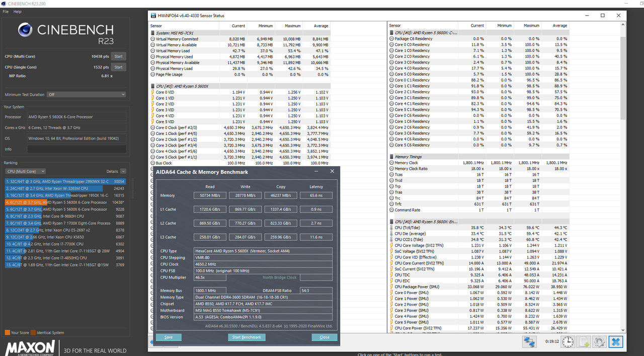Start the CPU (Single Core) test
Viewport: 644px width, 356px height.
click(x=118, y=67)
